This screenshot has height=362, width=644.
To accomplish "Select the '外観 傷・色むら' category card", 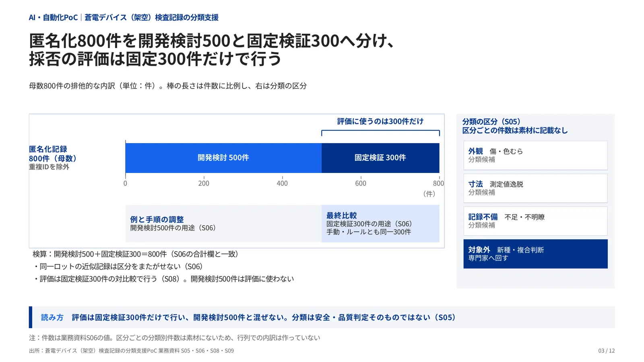I will tap(535, 155).
